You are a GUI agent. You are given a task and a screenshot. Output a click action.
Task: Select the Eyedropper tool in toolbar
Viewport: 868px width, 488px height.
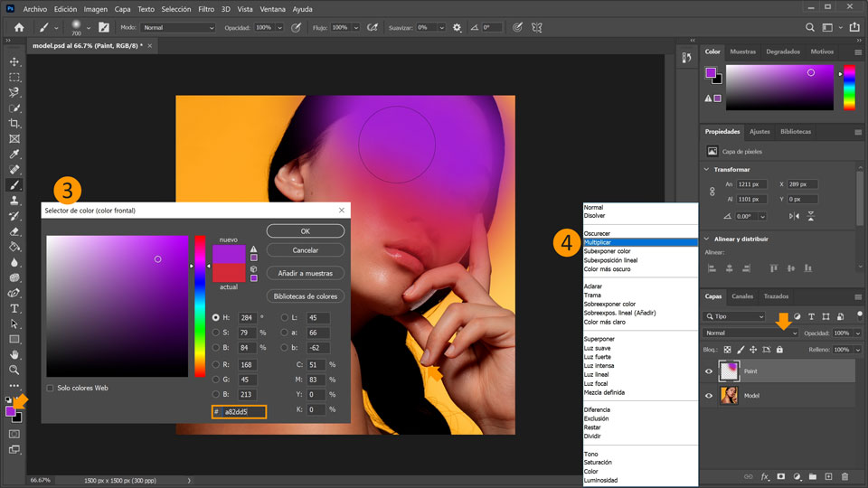(x=14, y=154)
